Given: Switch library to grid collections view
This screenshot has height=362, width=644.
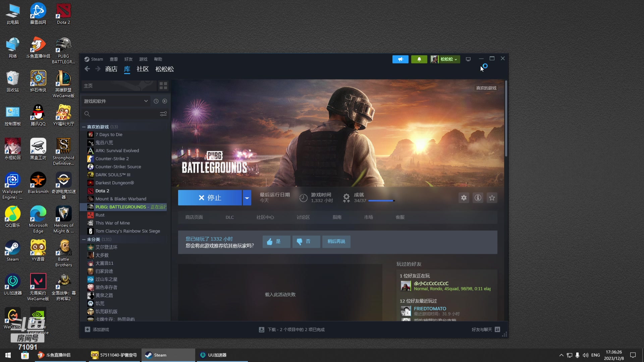Looking at the screenshot, I should (x=163, y=86).
